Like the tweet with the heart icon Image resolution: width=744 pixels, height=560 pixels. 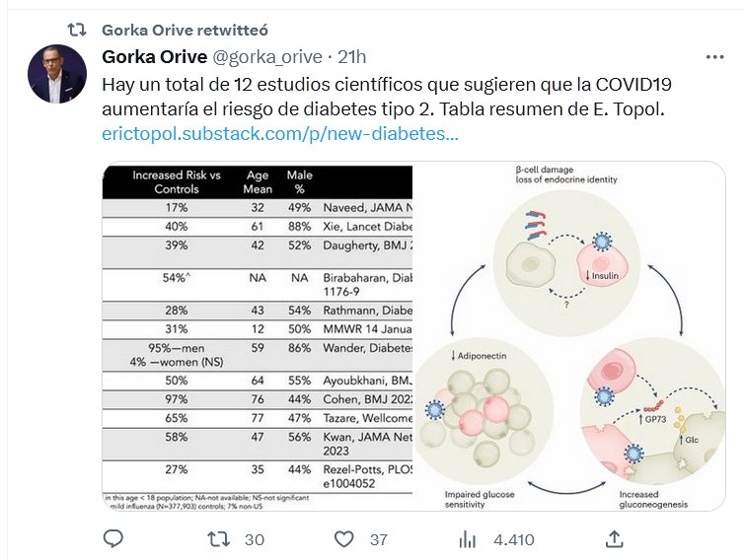[343, 538]
